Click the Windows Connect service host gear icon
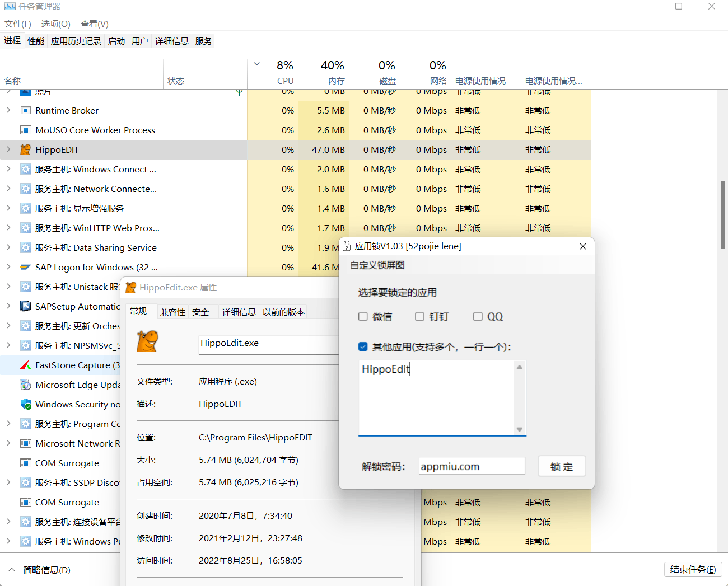The width and height of the screenshot is (728, 586). pos(25,169)
